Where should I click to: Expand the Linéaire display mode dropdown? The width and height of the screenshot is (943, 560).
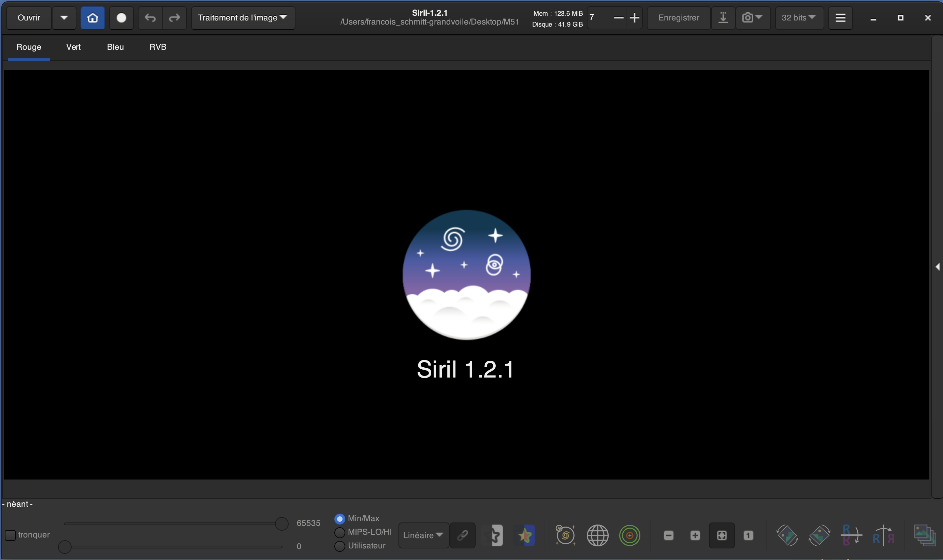[x=423, y=535]
